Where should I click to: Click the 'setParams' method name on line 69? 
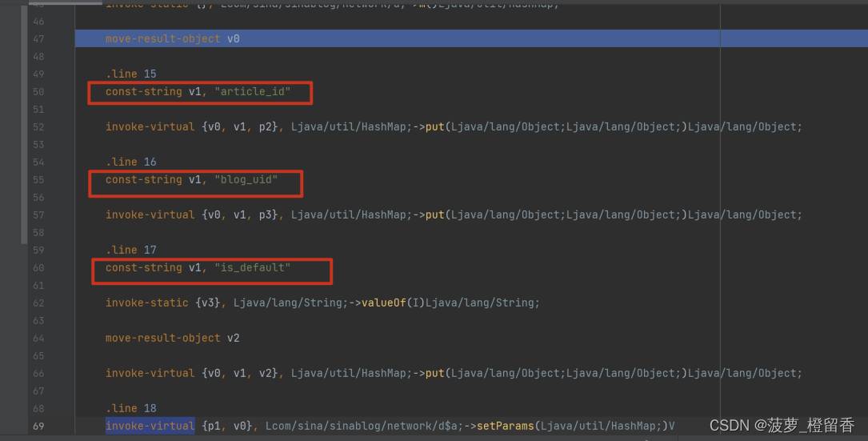(x=505, y=426)
